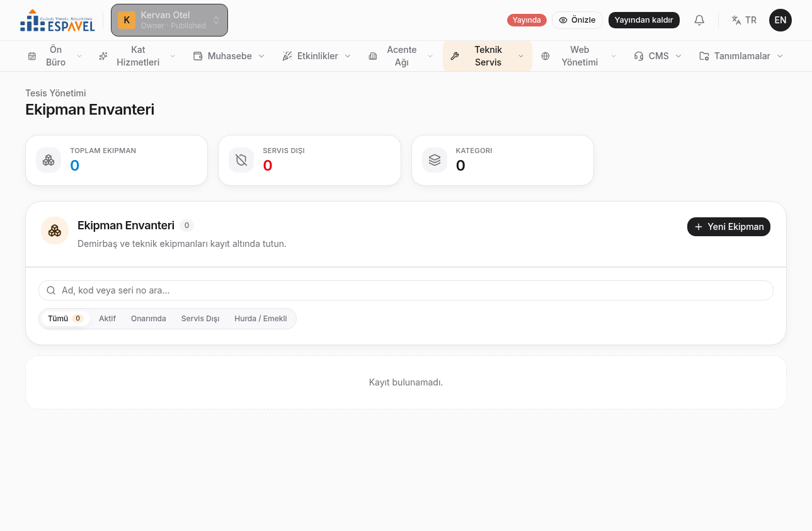Click the Yeni Ekipman button

click(729, 227)
